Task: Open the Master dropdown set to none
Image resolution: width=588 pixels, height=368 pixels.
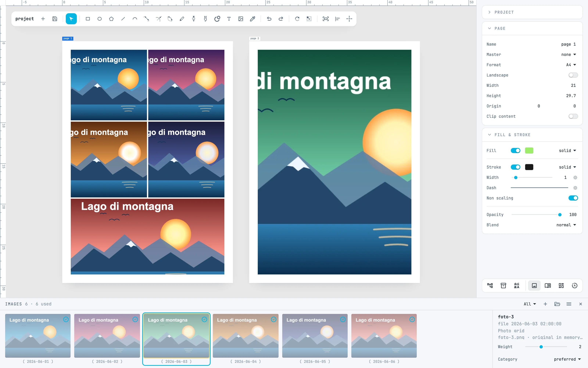Action: point(569,54)
